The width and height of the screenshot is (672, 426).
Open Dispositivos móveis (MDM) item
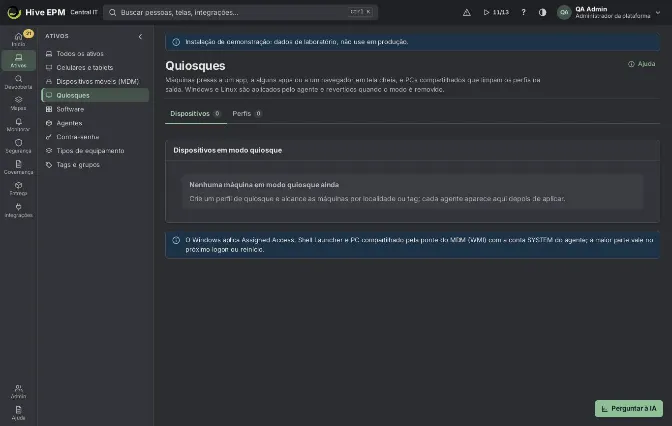click(95, 81)
